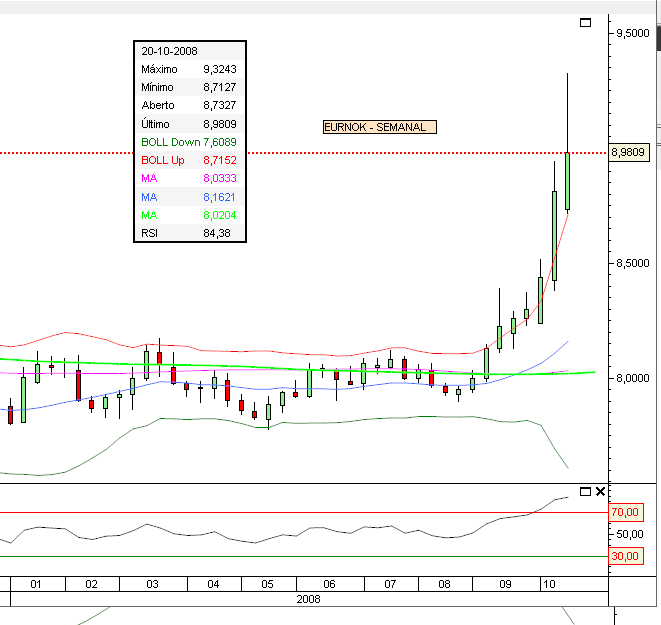Image resolution: width=661 pixels, height=625 pixels.
Task: Click the 9,5000 price axis label
Action: [633, 33]
